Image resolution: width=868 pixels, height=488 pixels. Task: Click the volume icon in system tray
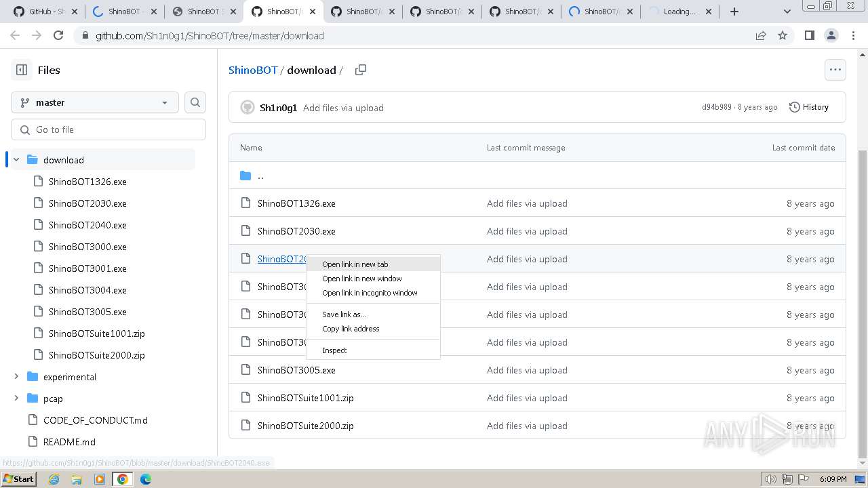(771, 479)
